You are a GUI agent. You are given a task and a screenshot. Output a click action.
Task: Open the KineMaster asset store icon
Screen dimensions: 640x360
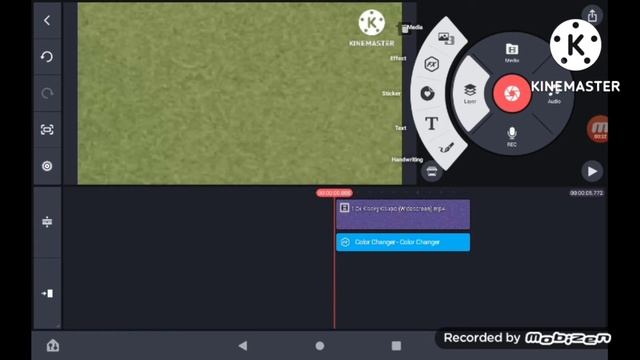[x=432, y=171]
